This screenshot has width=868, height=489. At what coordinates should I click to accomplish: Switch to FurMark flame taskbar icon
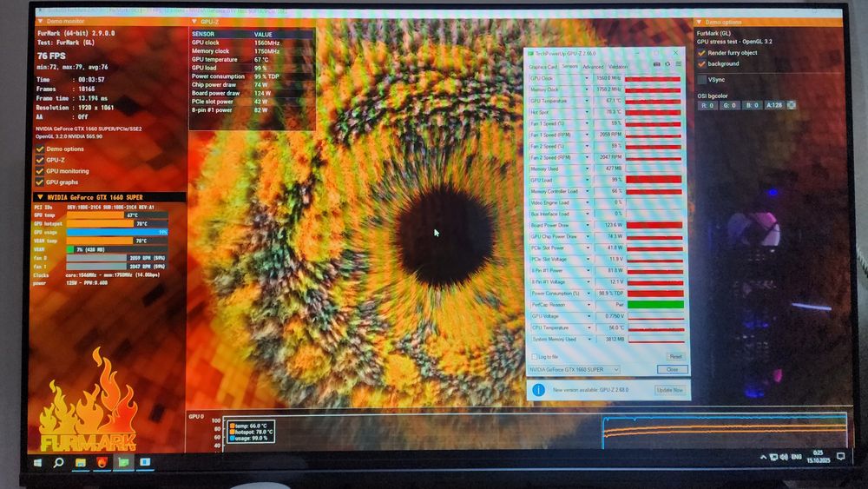[x=102, y=462]
